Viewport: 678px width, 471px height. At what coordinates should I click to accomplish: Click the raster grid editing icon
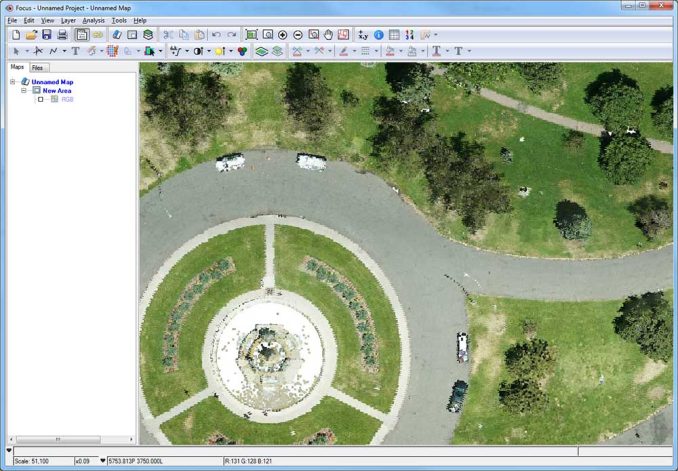(x=112, y=51)
